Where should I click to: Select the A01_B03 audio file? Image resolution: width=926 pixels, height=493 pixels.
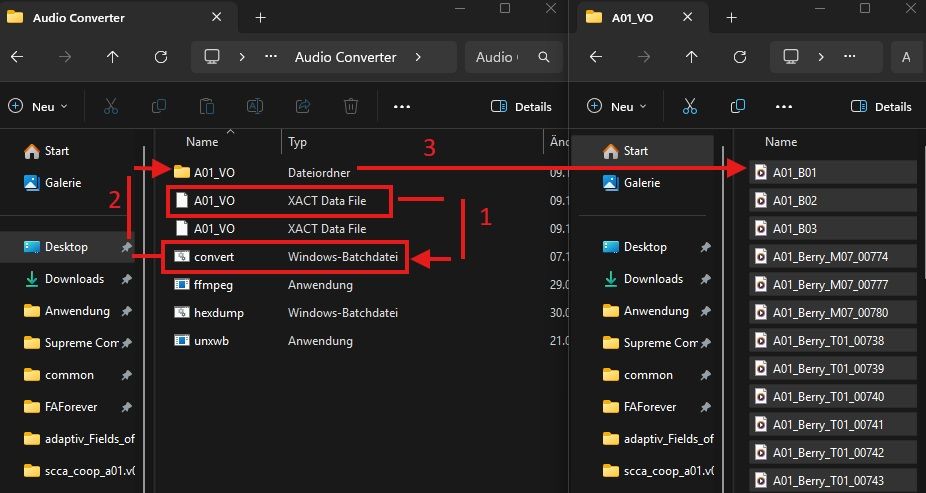pos(833,228)
